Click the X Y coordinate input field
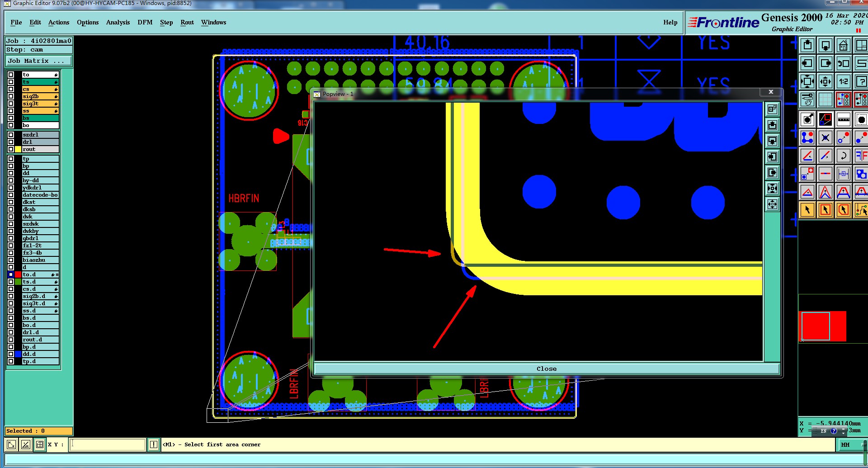The image size is (868, 468). click(x=108, y=444)
